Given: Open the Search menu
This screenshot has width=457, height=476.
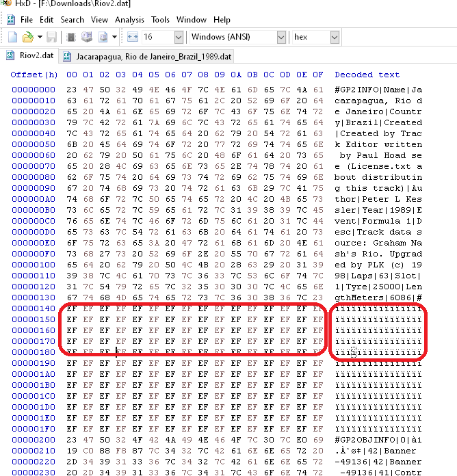Looking at the screenshot, I should pyautogui.click(x=72, y=20).
